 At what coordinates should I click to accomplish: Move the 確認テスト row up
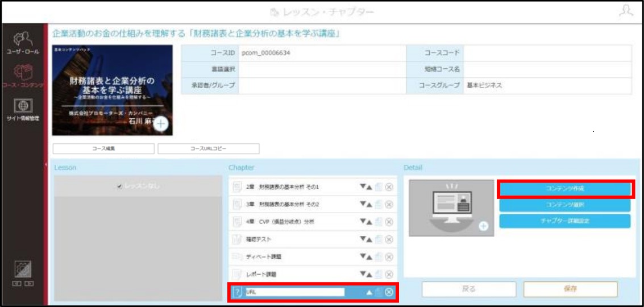(x=369, y=239)
